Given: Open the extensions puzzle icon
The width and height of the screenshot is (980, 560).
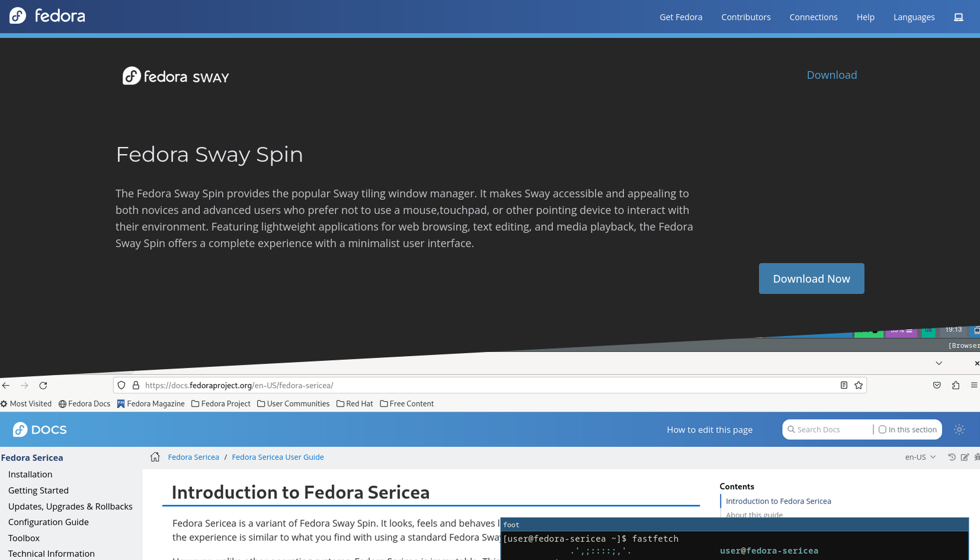Looking at the screenshot, I should [956, 385].
